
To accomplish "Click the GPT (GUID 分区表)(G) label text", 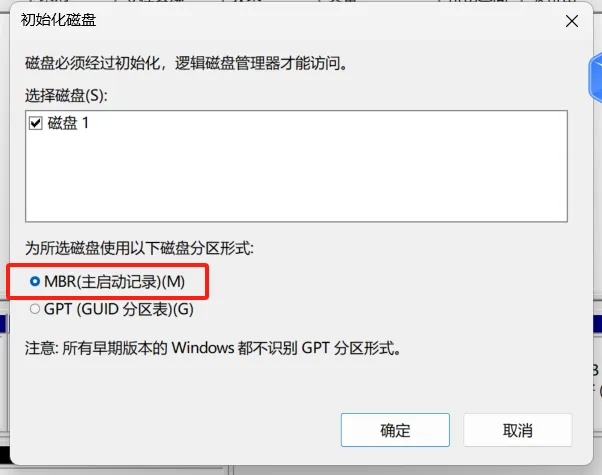I will (x=119, y=309).
